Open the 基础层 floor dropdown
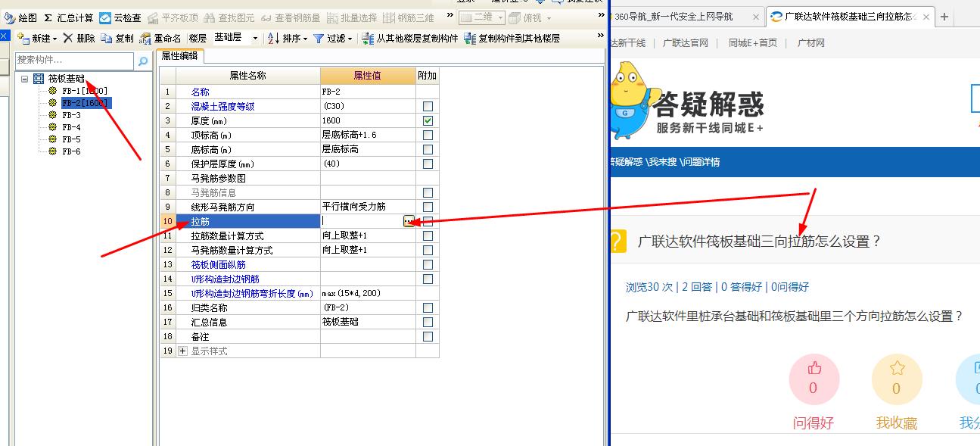This screenshot has height=446, width=980. click(255, 38)
